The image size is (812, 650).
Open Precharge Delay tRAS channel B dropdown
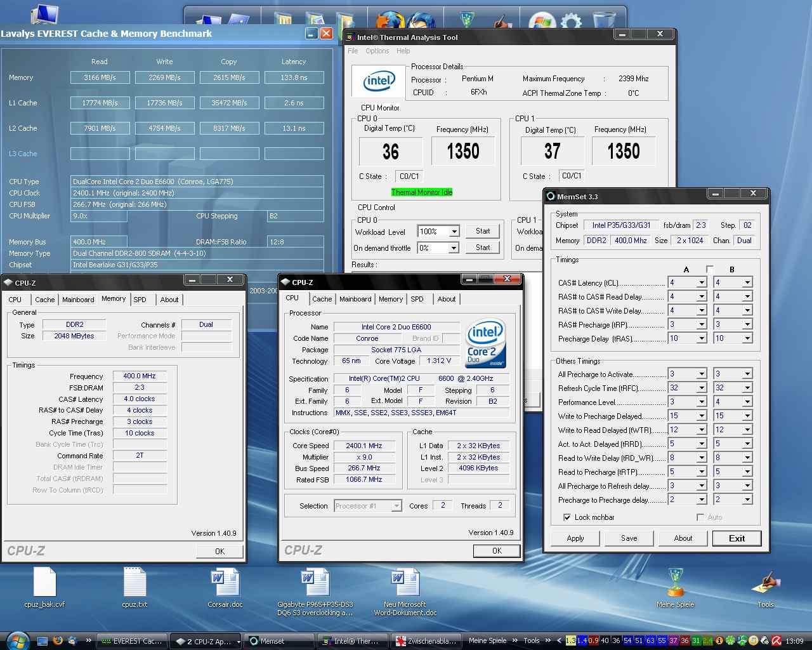coord(747,338)
